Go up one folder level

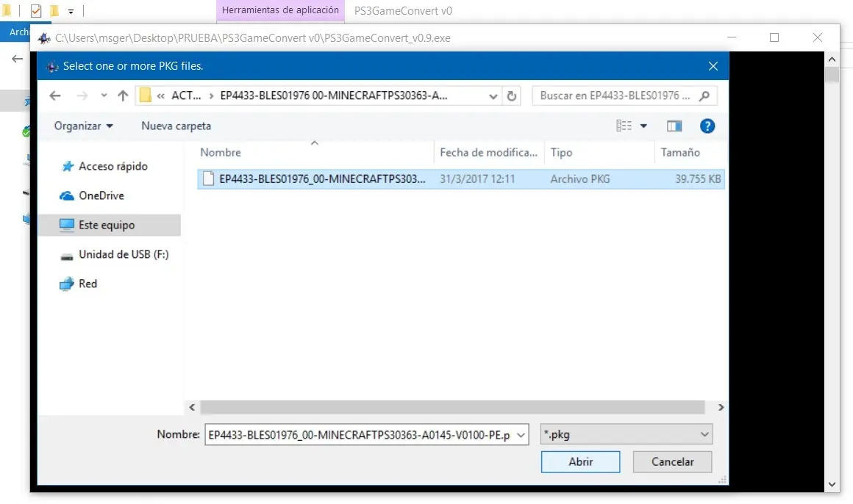tap(123, 96)
